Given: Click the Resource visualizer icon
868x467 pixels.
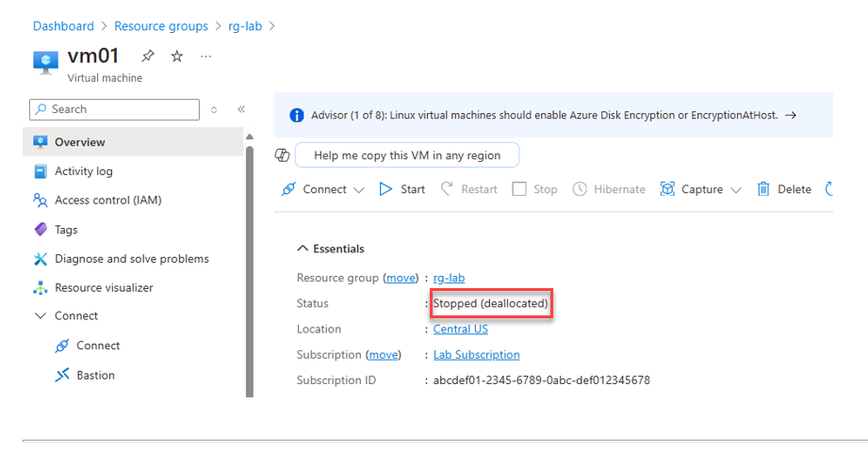Looking at the screenshot, I should 41,288.
